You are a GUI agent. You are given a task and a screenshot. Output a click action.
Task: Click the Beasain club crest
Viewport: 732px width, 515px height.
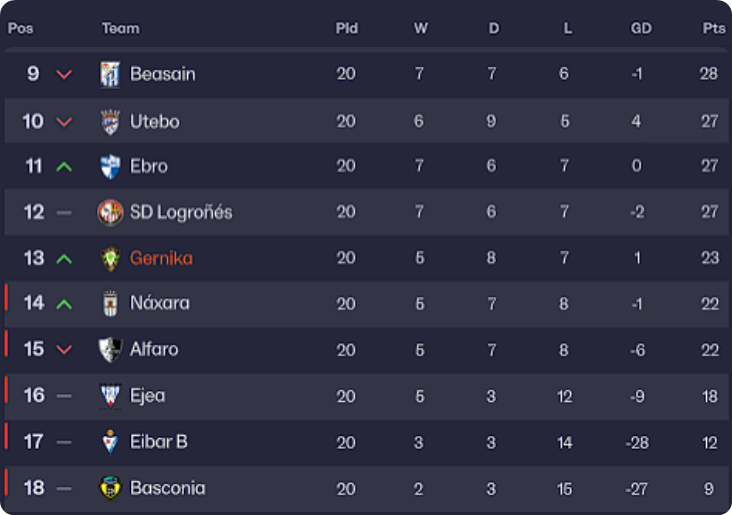(x=110, y=74)
